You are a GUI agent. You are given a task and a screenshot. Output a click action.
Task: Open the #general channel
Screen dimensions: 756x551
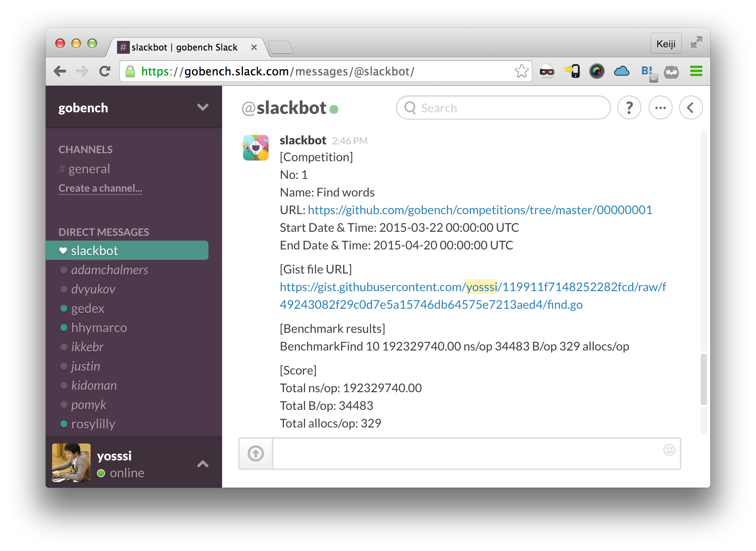84,169
